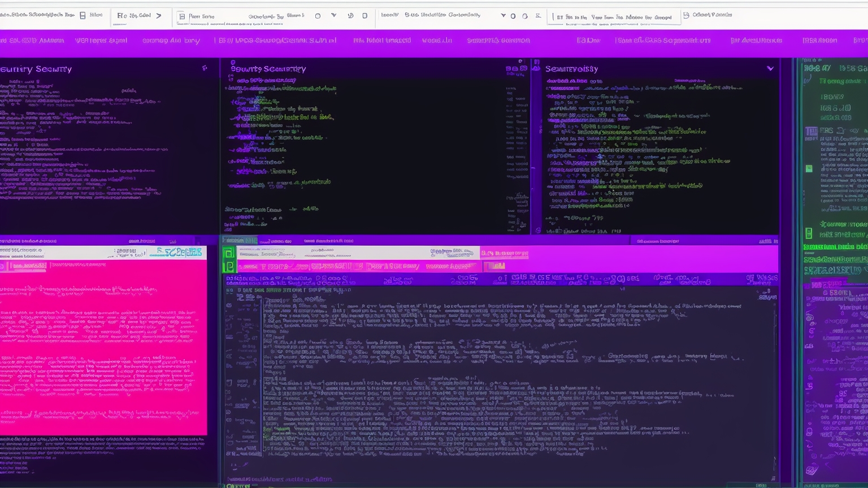
Task: Select the first tab in purple navigation bar
Action: point(32,41)
